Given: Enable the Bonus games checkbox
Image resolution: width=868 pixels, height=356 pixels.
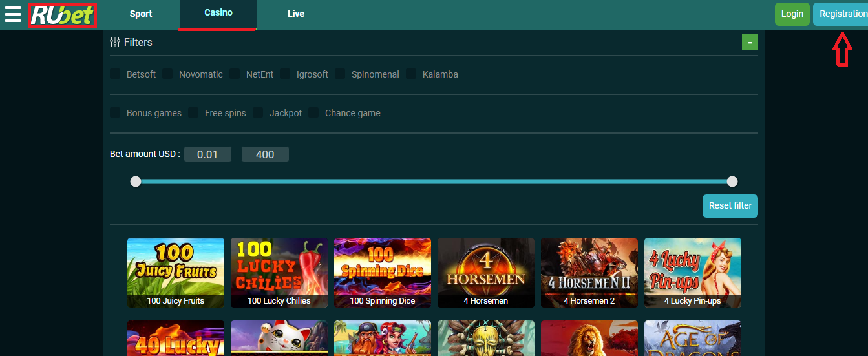Looking at the screenshot, I should (115, 112).
